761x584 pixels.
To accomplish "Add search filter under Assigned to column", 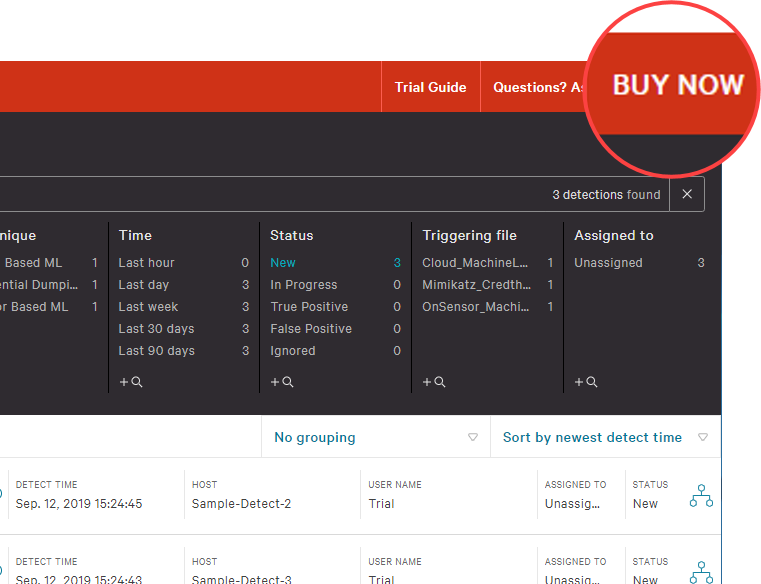I will [x=586, y=382].
